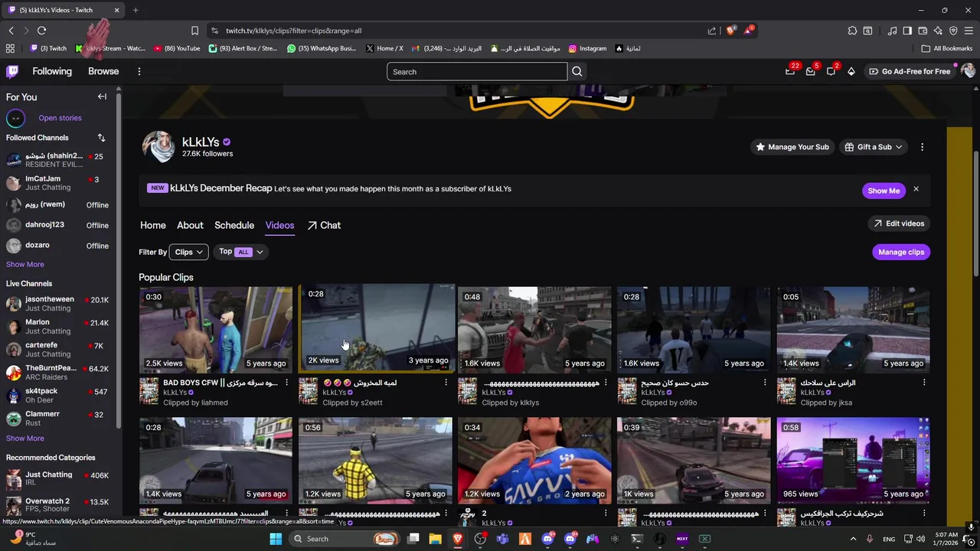Open options for لمبه المخروش clip
980x551 pixels.
point(446,382)
